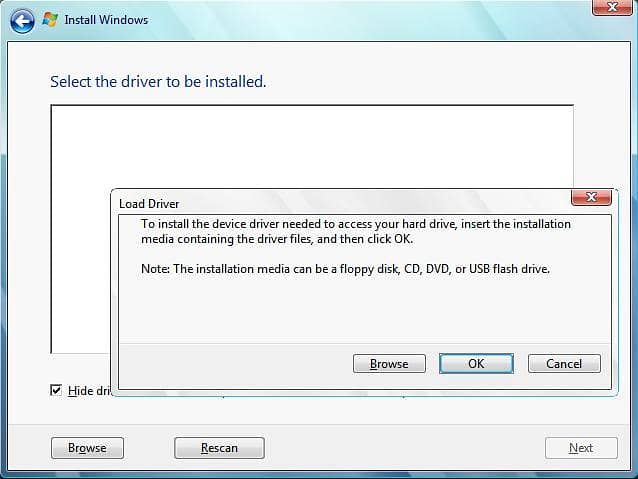
Task: Click the note about floppy disk, CD, DVD
Action: [x=345, y=269]
